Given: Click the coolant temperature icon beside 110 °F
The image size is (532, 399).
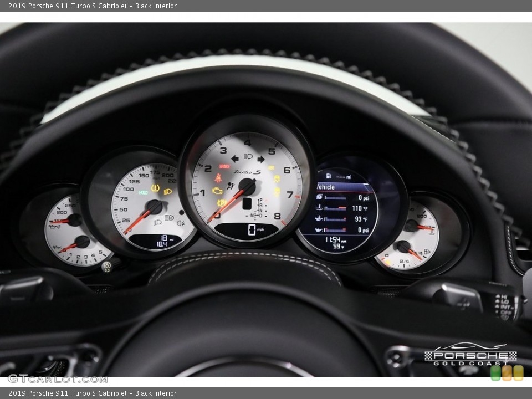Looking at the screenshot, I should pyautogui.click(x=319, y=207).
